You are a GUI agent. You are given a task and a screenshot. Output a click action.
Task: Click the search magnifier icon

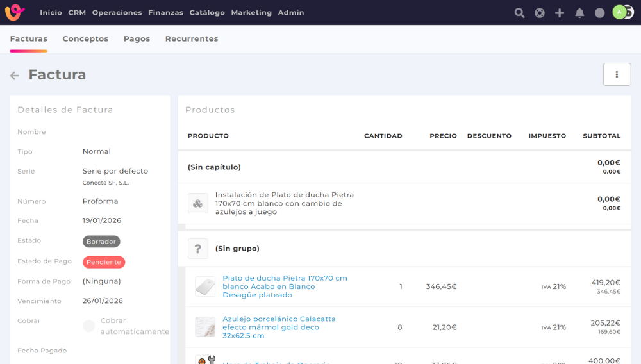tap(519, 13)
